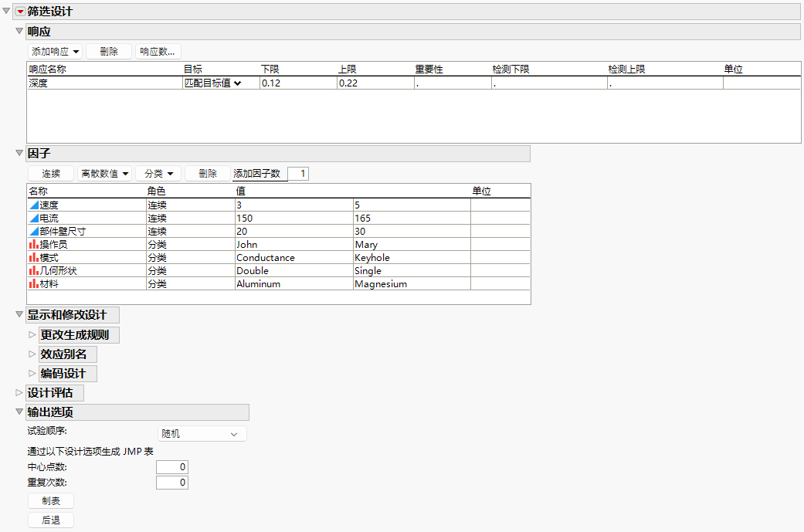Open the red triangle menu beside 筛选设计
Screen dimensions: 804x532
pyautogui.click(x=21, y=12)
